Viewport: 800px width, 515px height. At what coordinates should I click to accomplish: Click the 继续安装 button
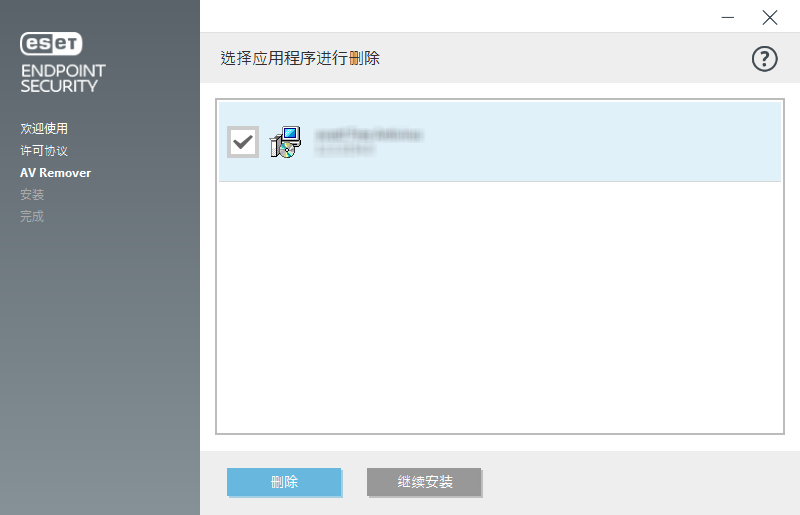tap(424, 482)
